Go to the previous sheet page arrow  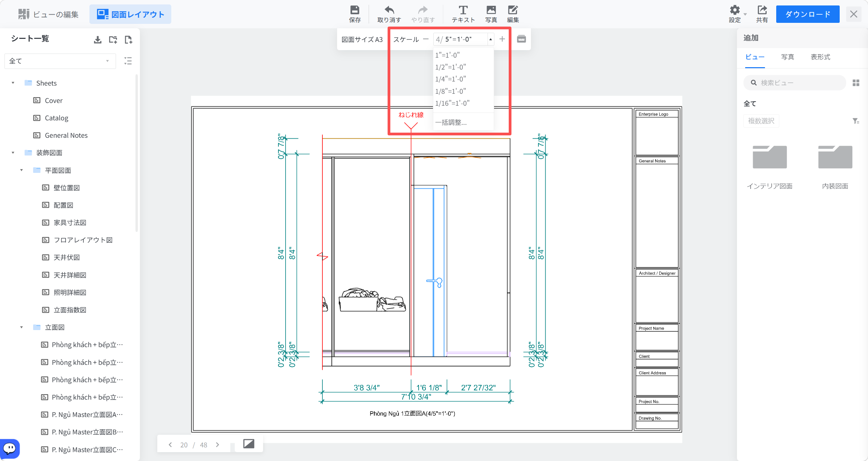(170, 445)
